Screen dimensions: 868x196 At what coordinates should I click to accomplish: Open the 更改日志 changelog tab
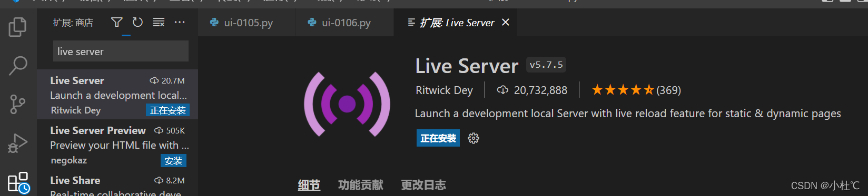423,185
